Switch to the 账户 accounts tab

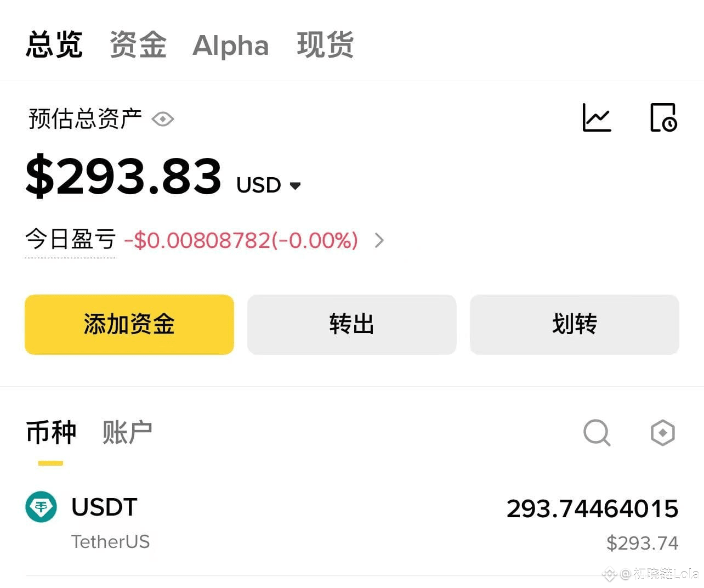click(x=127, y=433)
